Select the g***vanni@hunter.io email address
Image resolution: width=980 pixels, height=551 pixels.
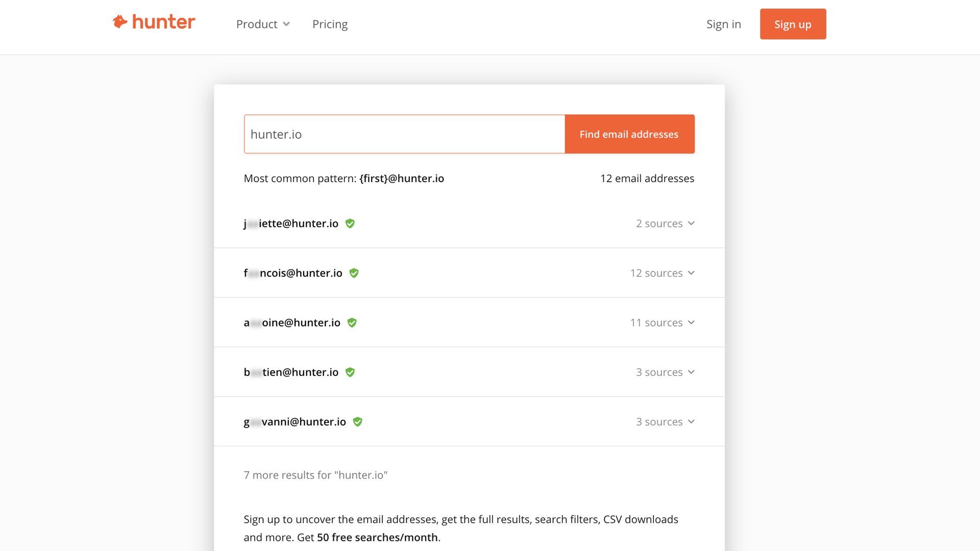tap(295, 421)
